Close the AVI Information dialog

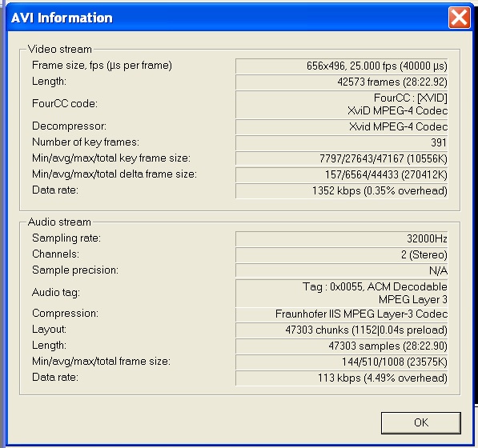(x=459, y=18)
